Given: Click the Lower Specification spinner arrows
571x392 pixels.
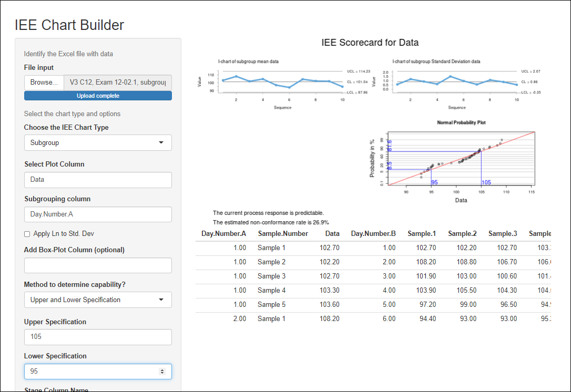Looking at the screenshot, I should [162, 372].
